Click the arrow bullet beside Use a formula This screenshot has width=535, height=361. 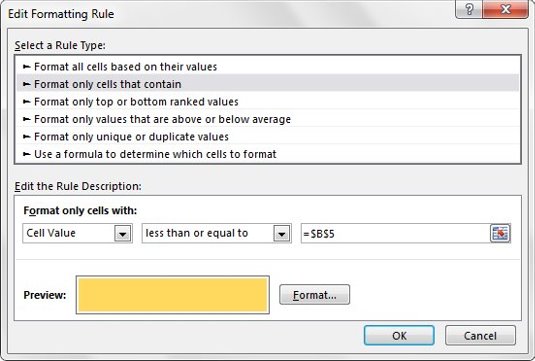coord(27,154)
